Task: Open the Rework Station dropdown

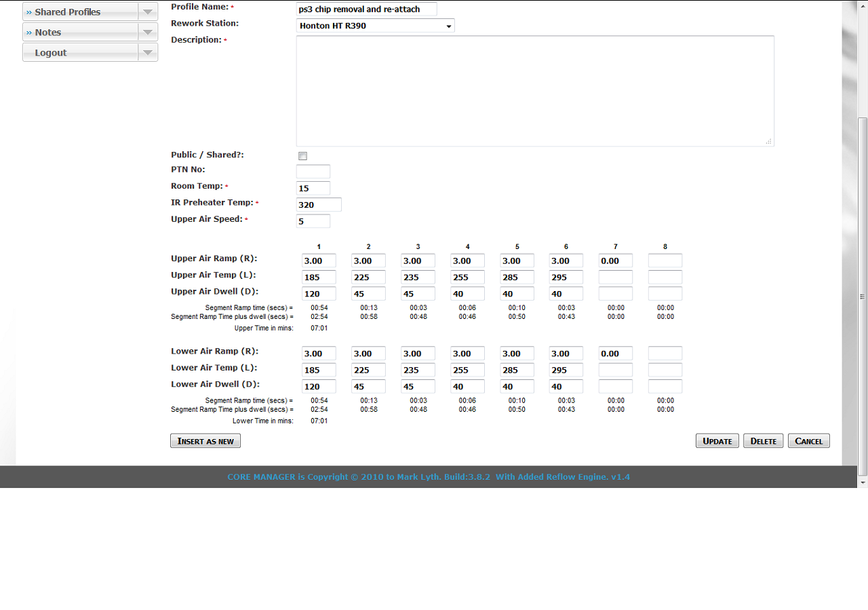Action: click(376, 26)
